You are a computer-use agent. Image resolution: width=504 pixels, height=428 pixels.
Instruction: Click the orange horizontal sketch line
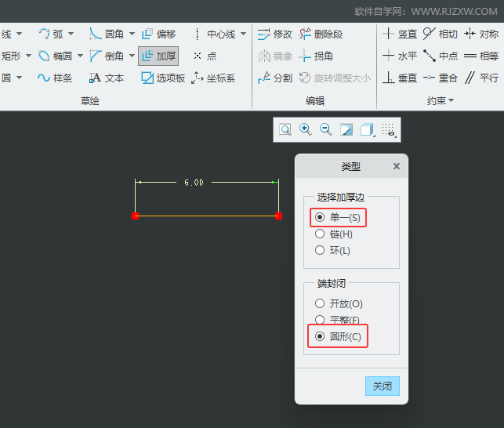click(207, 216)
